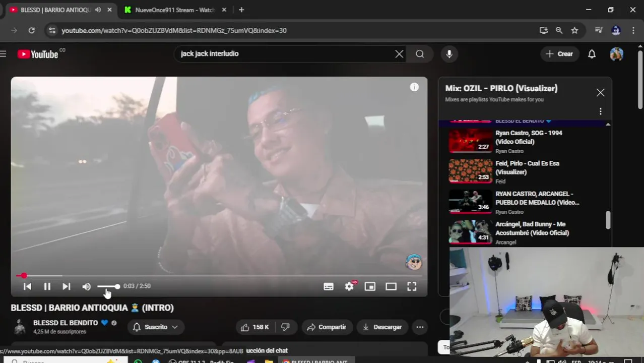
Task: Open the Chrome three-dot menu
Action: (x=633, y=31)
